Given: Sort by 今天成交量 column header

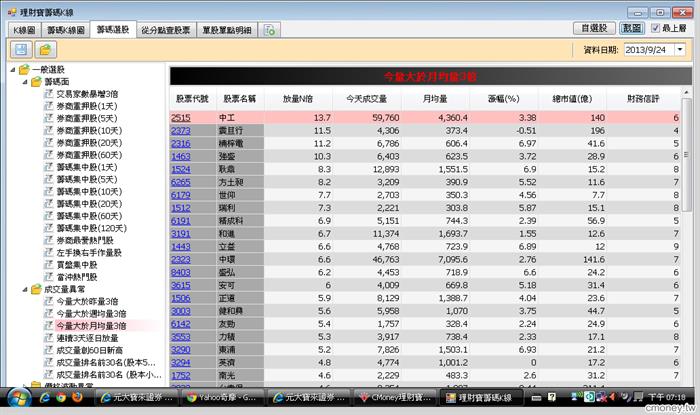Looking at the screenshot, I should (367, 99).
